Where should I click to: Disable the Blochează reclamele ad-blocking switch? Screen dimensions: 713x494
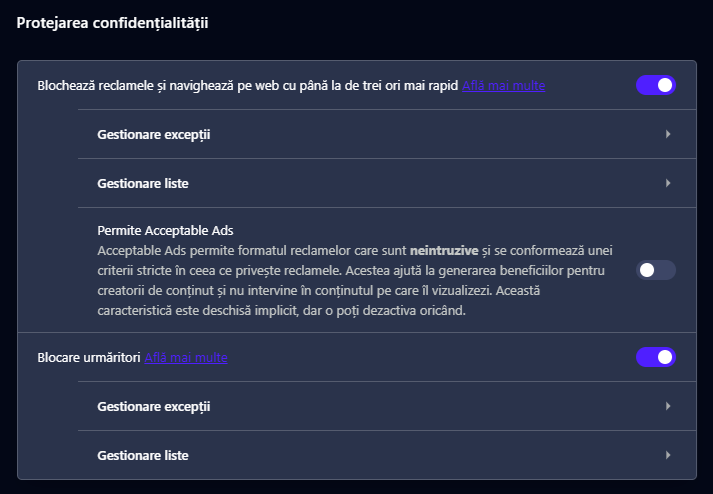pyautogui.click(x=656, y=85)
